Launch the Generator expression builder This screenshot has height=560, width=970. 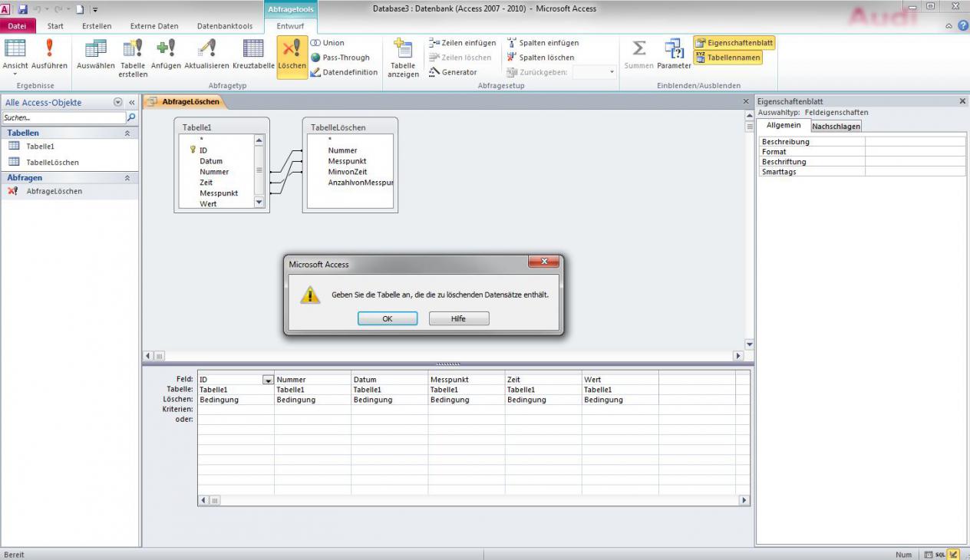(x=453, y=72)
